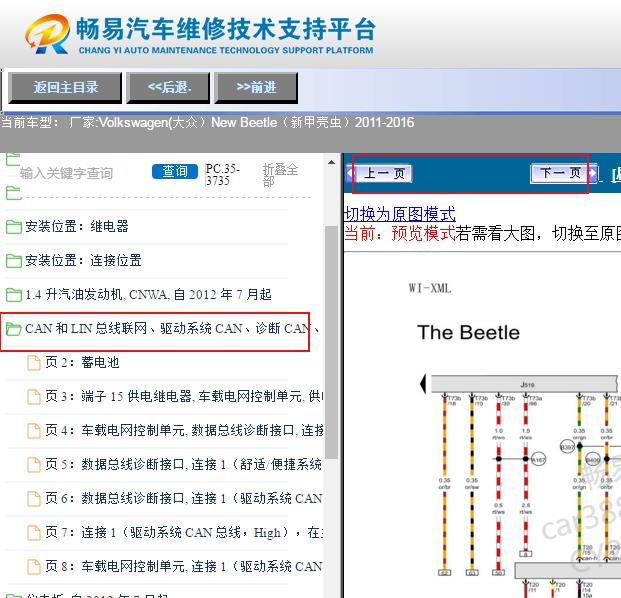Click the 返回主目录 button

[65, 88]
